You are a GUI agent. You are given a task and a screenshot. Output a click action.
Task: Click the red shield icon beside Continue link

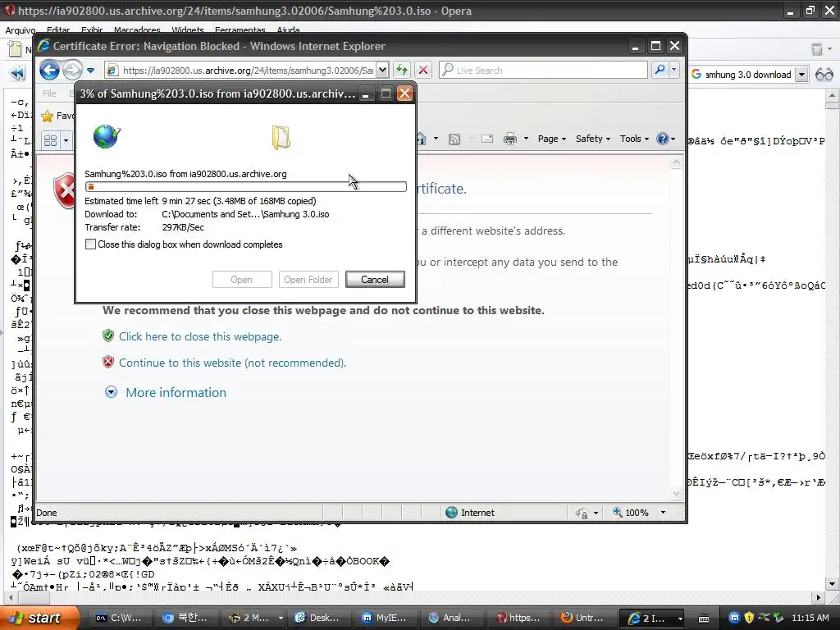tap(108, 362)
